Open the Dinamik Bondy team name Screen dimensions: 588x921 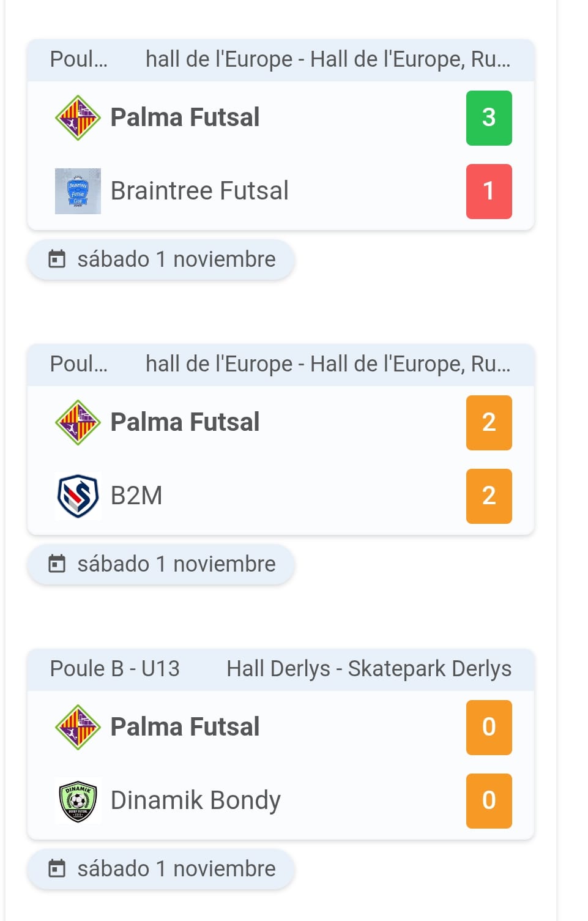(x=195, y=800)
